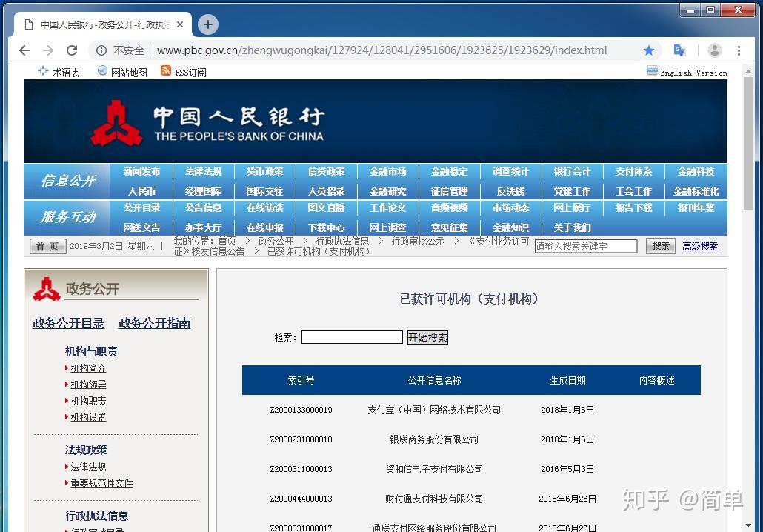Click the 内容概述 column header
Viewport: 763px width, 532px height.
(656, 380)
